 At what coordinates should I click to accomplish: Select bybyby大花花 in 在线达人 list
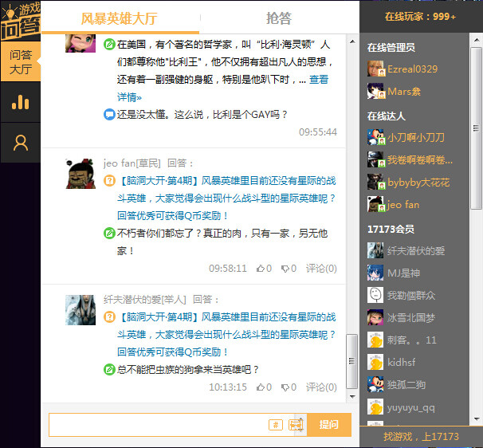coord(418,182)
